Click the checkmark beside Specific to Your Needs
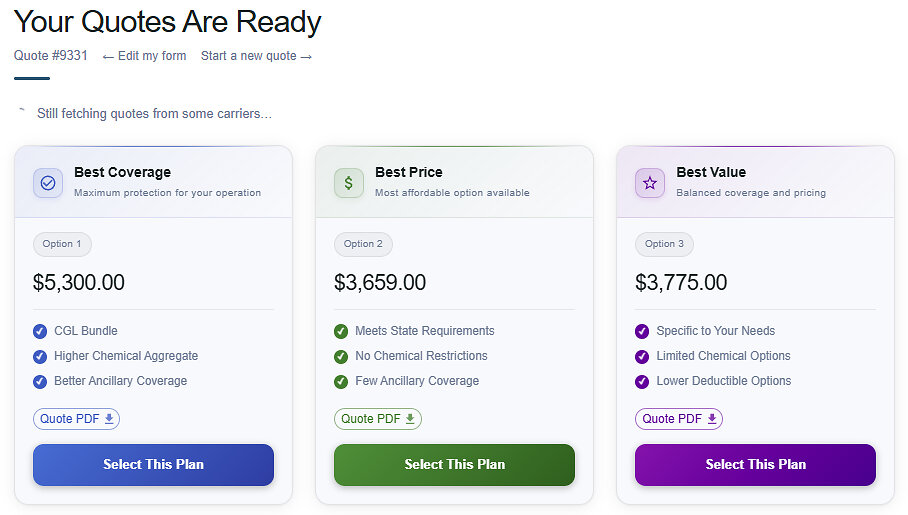This screenshot has width=908, height=515. tap(642, 331)
